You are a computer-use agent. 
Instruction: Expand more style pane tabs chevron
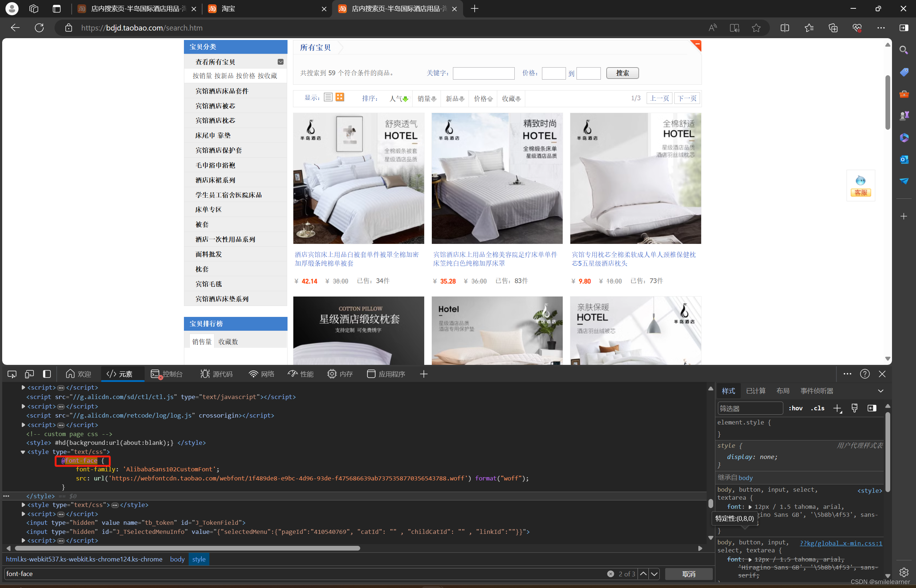(880, 391)
